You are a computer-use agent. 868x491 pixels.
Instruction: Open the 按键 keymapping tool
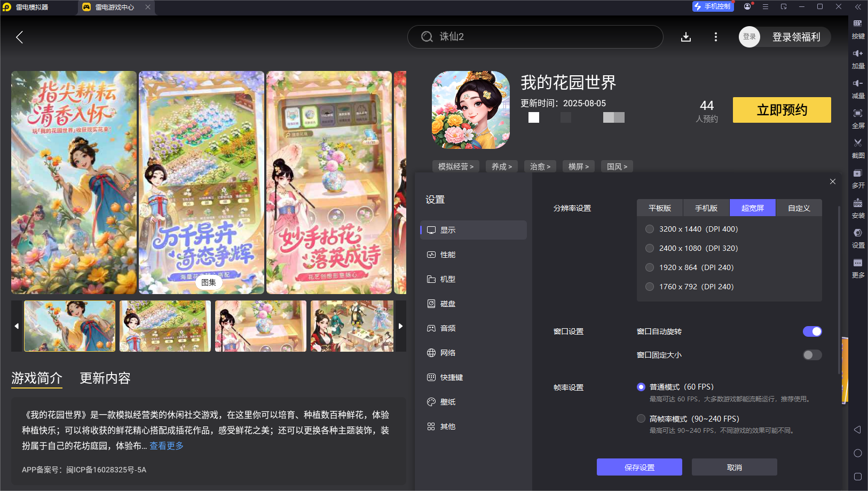click(858, 29)
